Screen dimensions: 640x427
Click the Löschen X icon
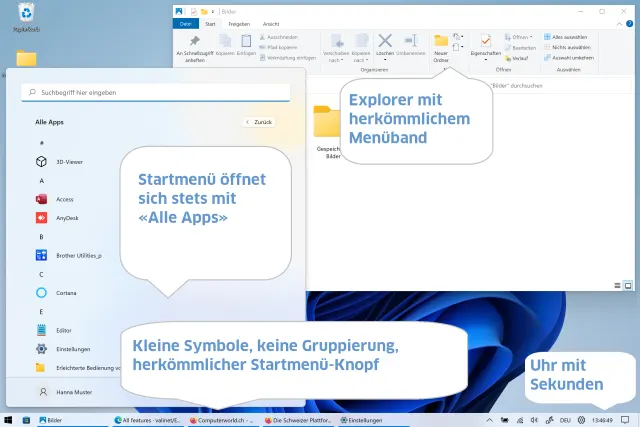coord(385,41)
